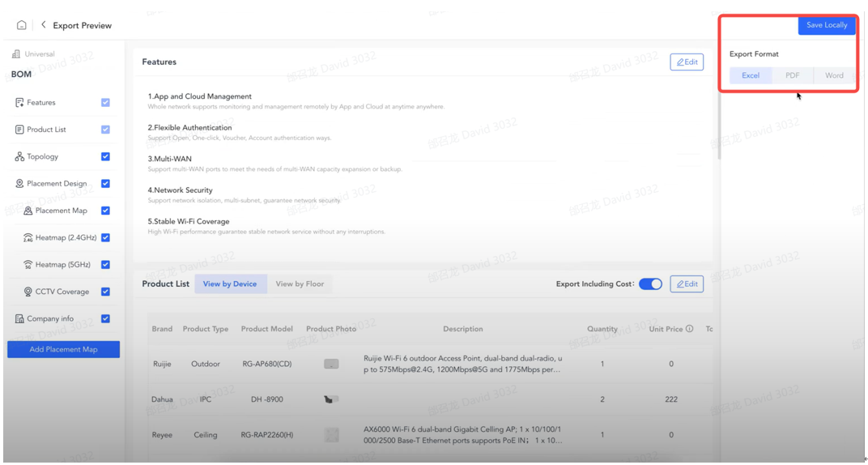The width and height of the screenshot is (868, 465).
Task: Click the Placement Design pin icon
Action: coord(19,184)
